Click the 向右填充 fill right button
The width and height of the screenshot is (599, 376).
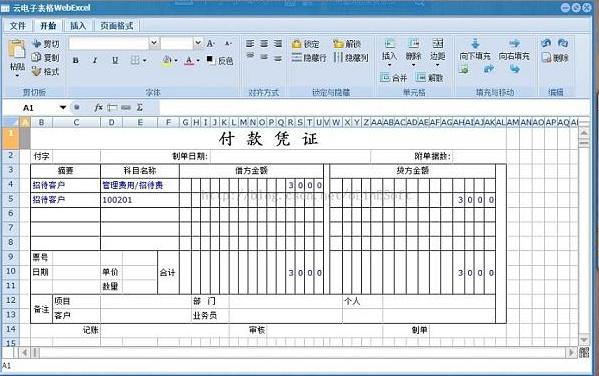[514, 50]
